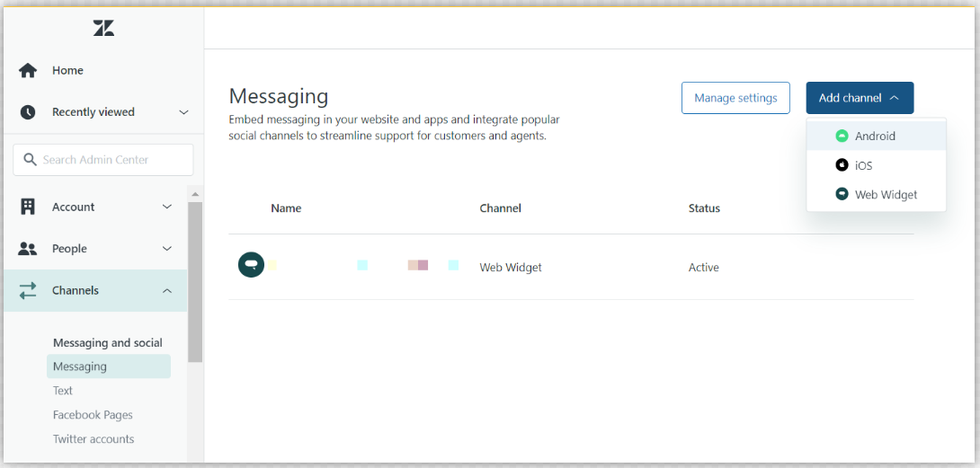The width and height of the screenshot is (980, 468).
Task: Expand the People section chevron
Action: point(166,249)
